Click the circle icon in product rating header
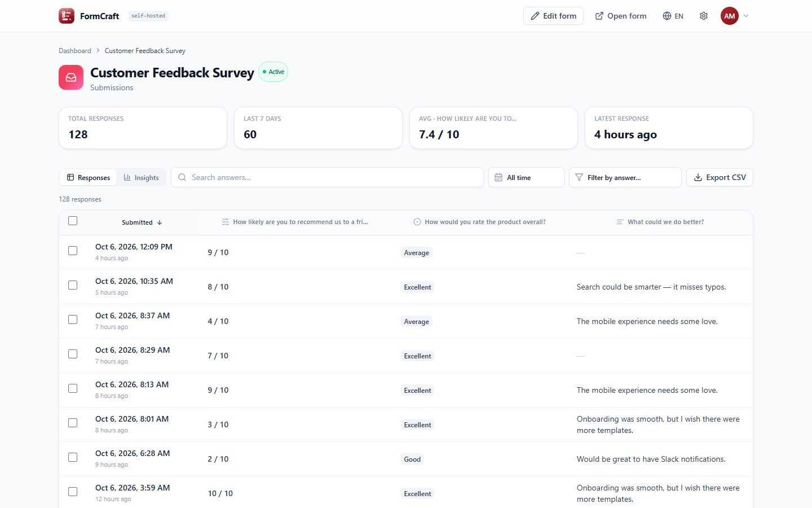812x508 pixels. pos(417,222)
